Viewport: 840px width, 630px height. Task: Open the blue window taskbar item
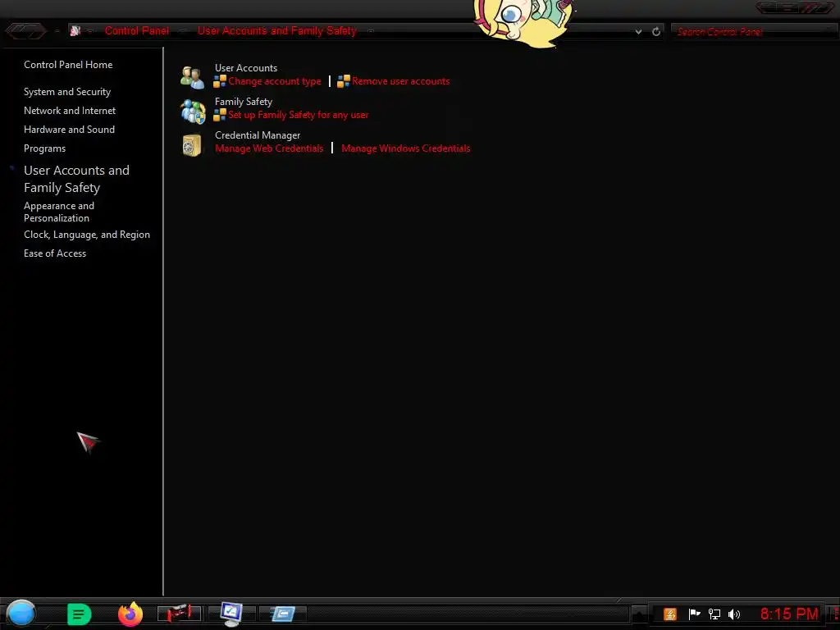283,614
